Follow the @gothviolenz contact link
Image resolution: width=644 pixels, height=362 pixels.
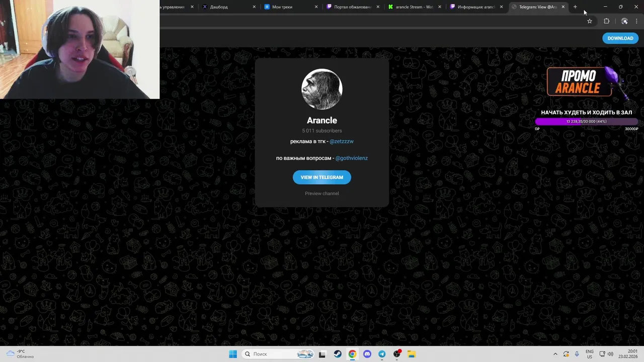[x=352, y=158]
